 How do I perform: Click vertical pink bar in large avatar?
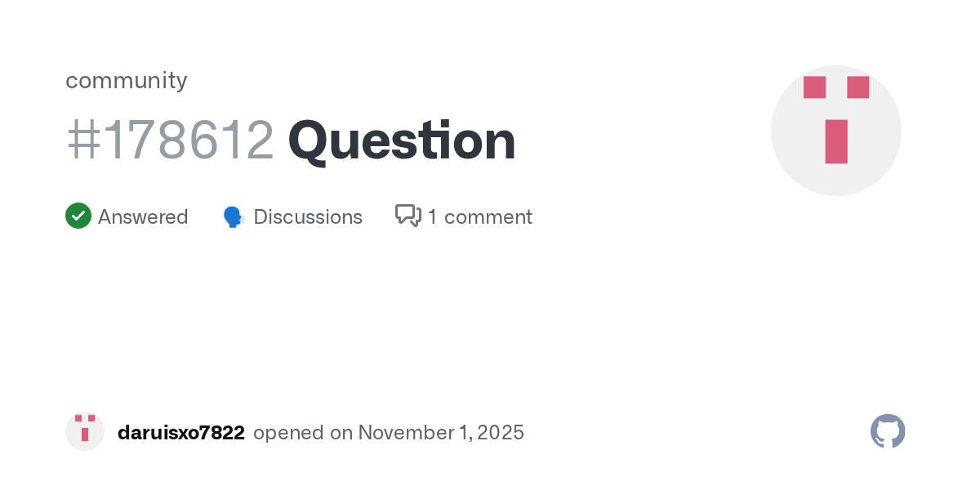[836, 141]
